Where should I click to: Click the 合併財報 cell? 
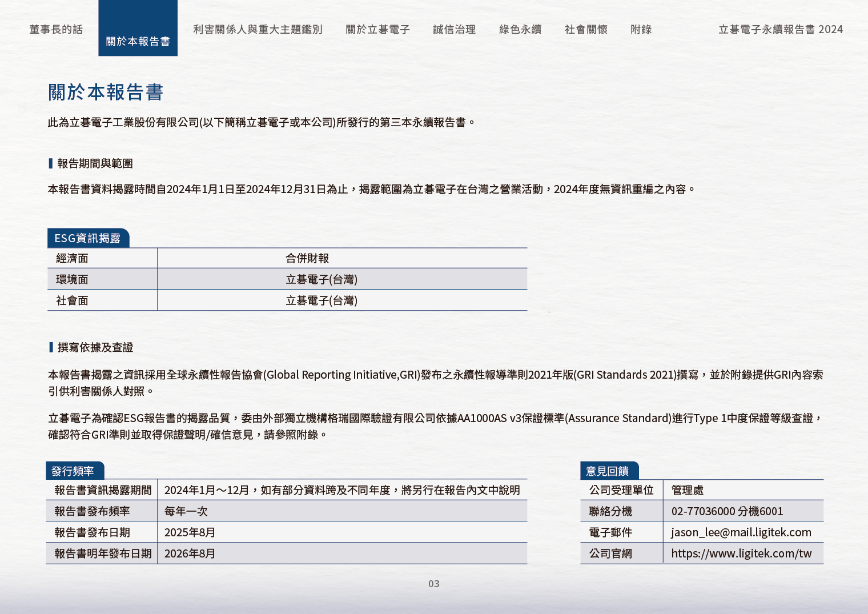[x=307, y=258]
